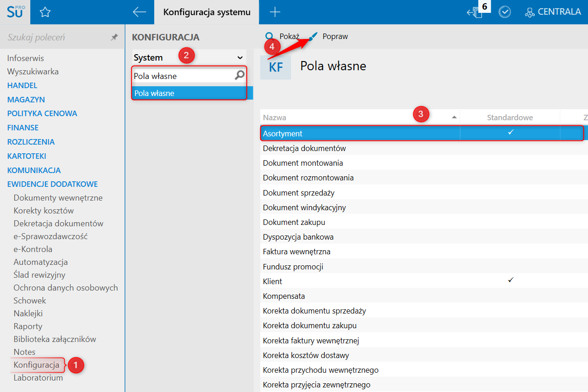588x392 pixels.
Task: Open e-Sprawozdawczość
Action: click(50, 236)
